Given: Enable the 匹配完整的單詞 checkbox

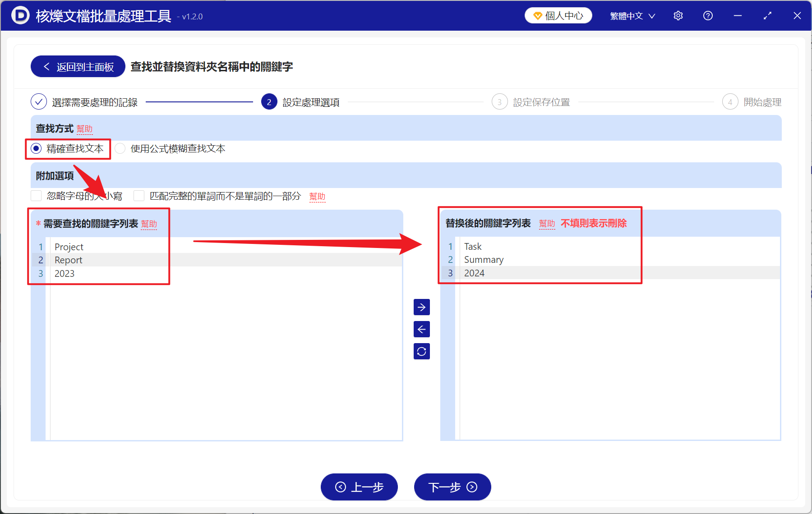Looking at the screenshot, I should coord(138,195).
